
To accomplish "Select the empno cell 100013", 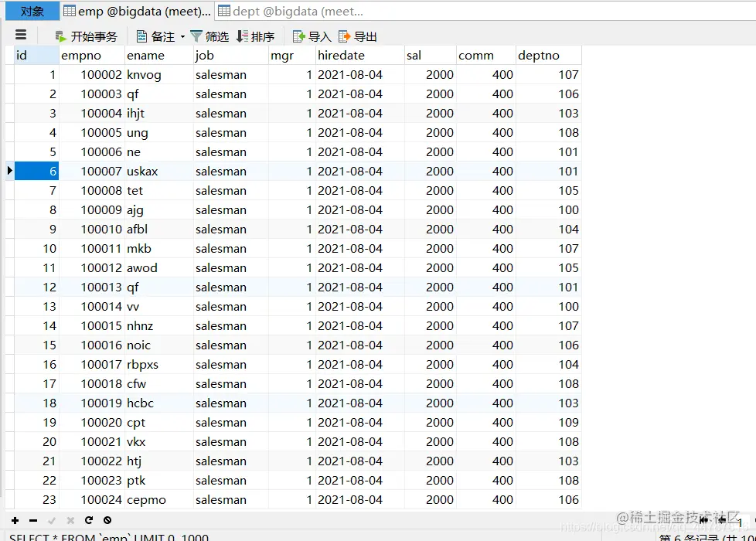I will pyautogui.click(x=92, y=287).
